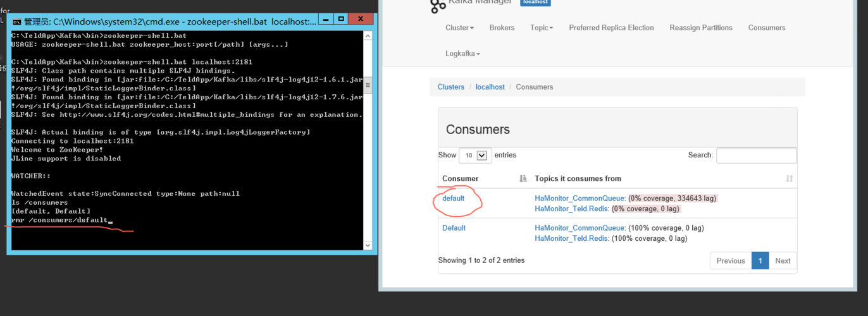The image size is (868, 316).
Task: Expand the Topic dropdown menu
Action: click(542, 28)
